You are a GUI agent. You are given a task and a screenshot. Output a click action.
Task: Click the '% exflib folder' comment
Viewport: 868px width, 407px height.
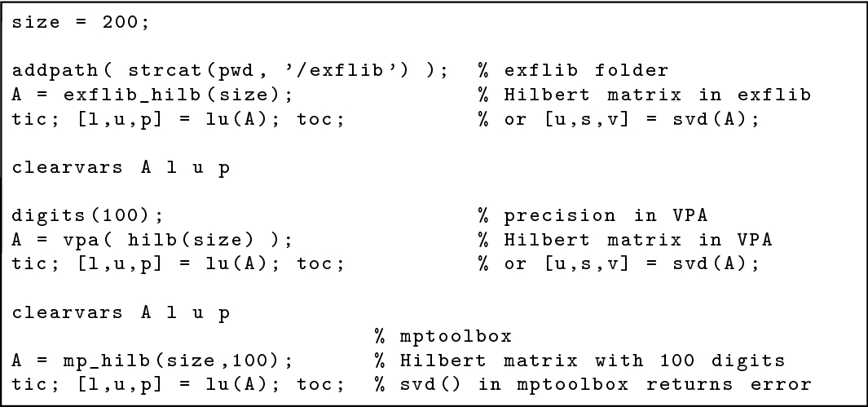(574, 71)
